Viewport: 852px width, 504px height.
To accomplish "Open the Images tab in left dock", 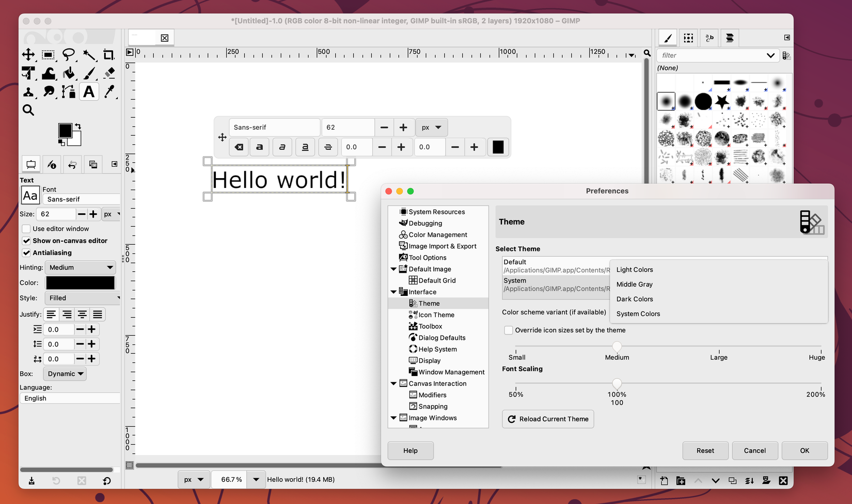I will pyautogui.click(x=93, y=164).
